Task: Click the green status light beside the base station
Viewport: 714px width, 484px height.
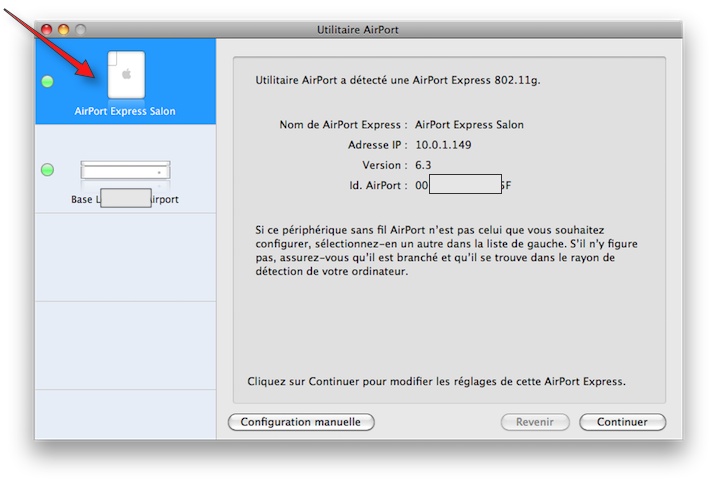Action: click(x=47, y=170)
